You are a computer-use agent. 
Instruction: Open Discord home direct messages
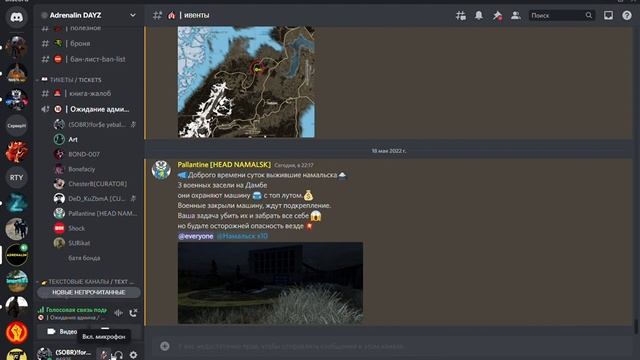[x=16, y=17]
